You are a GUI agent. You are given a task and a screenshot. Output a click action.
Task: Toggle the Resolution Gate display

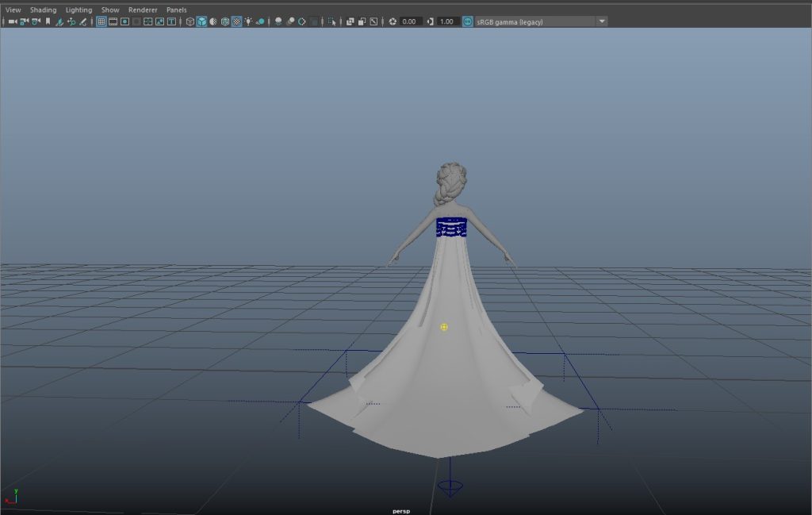click(x=124, y=21)
